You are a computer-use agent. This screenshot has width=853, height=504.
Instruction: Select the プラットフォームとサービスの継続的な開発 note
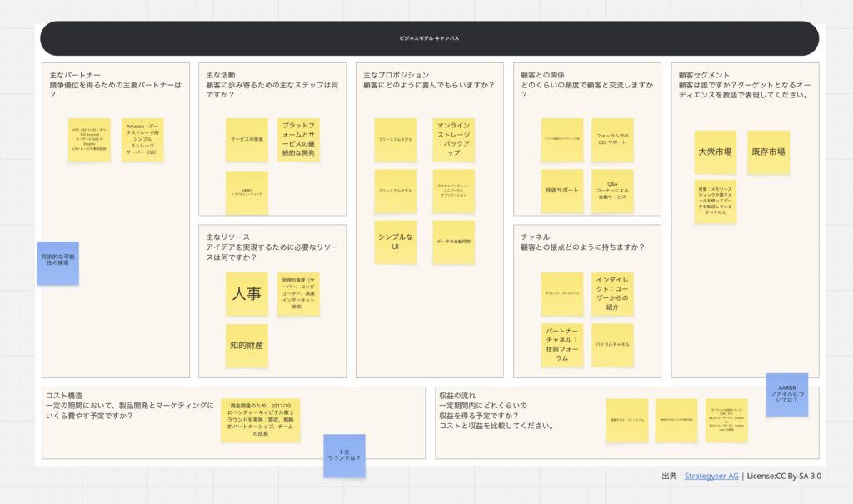tap(298, 139)
